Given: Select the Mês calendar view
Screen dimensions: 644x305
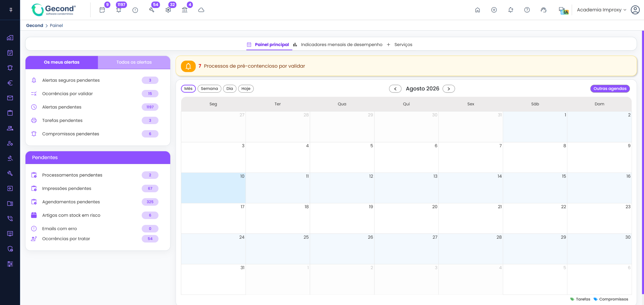Looking at the screenshot, I should pyautogui.click(x=188, y=88).
